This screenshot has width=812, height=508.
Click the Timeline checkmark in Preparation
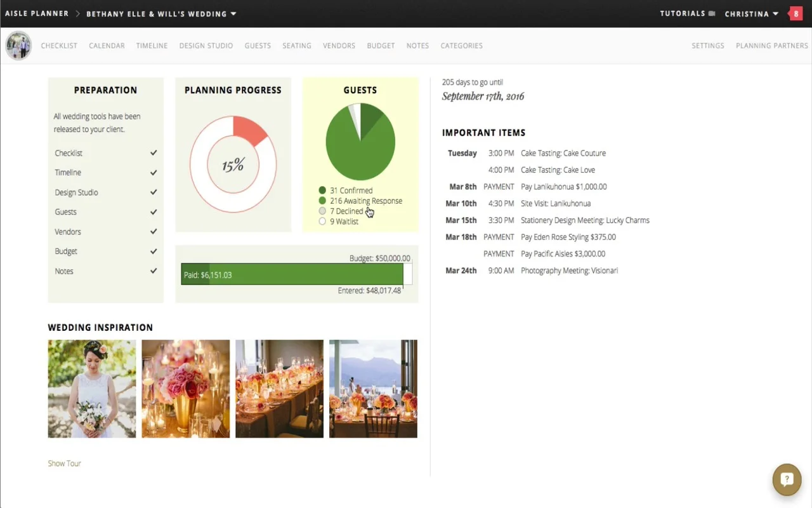coord(154,173)
